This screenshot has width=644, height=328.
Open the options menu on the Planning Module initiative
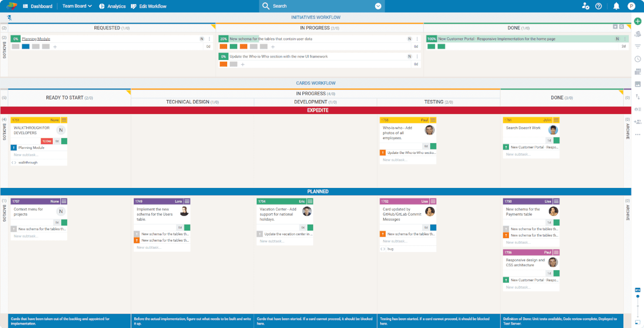pyautogui.click(x=208, y=38)
